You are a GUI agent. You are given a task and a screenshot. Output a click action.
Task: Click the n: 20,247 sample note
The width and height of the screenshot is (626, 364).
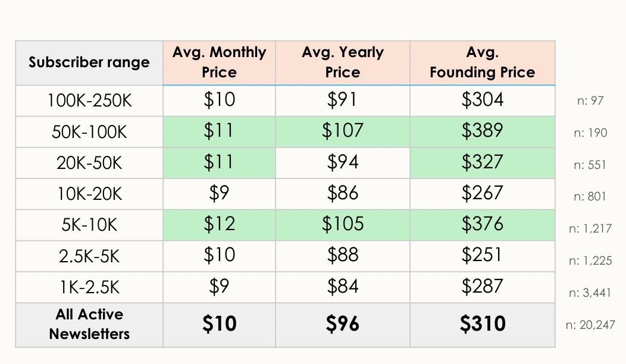tap(590, 325)
